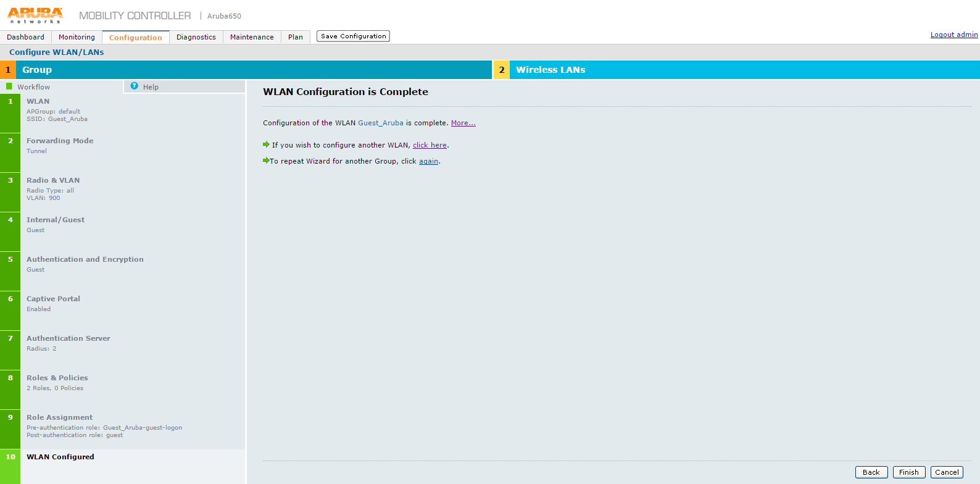Click the 'Radio Type: all' text

[x=50, y=191]
